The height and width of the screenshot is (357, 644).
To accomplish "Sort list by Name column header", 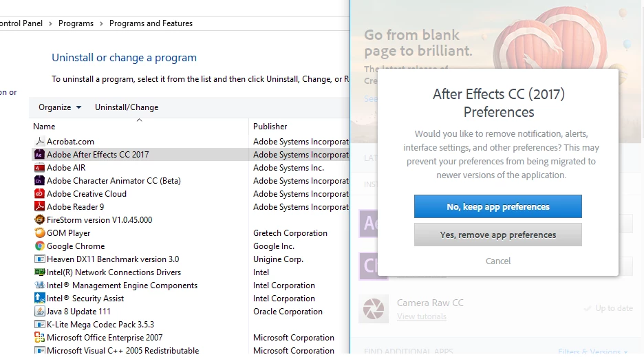I will [44, 127].
